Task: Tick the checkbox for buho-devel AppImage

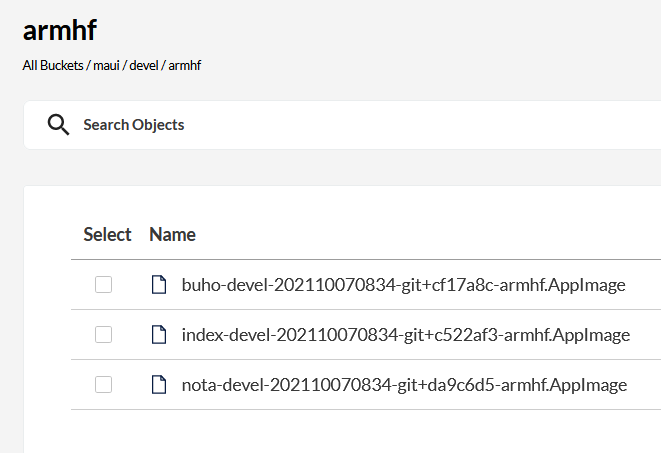Action: point(103,284)
